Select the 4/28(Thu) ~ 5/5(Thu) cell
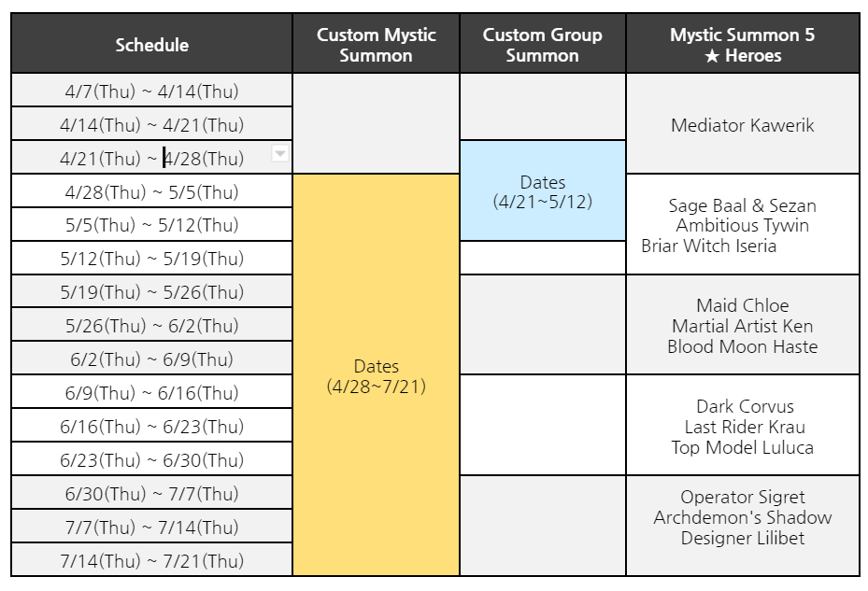Viewport: 868px width, 591px height. (151, 191)
